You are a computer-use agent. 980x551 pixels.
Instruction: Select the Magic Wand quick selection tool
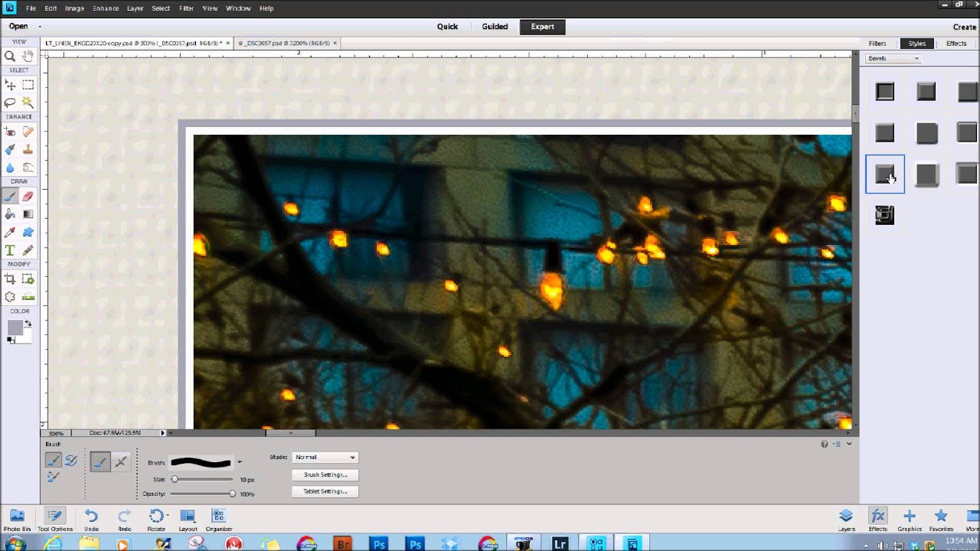(28, 102)
